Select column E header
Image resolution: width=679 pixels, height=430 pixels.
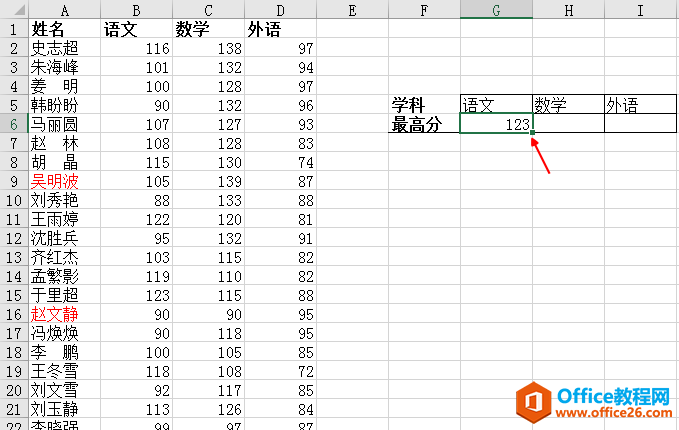352,9
